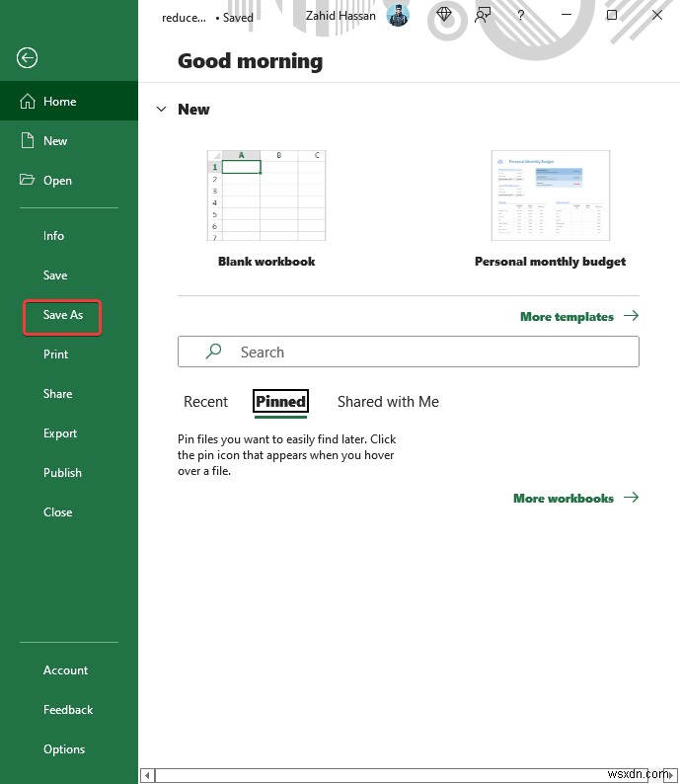The height and width of the screenshot is (784, 680).
Task: Collapse the New section chevron
Action: coord(161,110)
